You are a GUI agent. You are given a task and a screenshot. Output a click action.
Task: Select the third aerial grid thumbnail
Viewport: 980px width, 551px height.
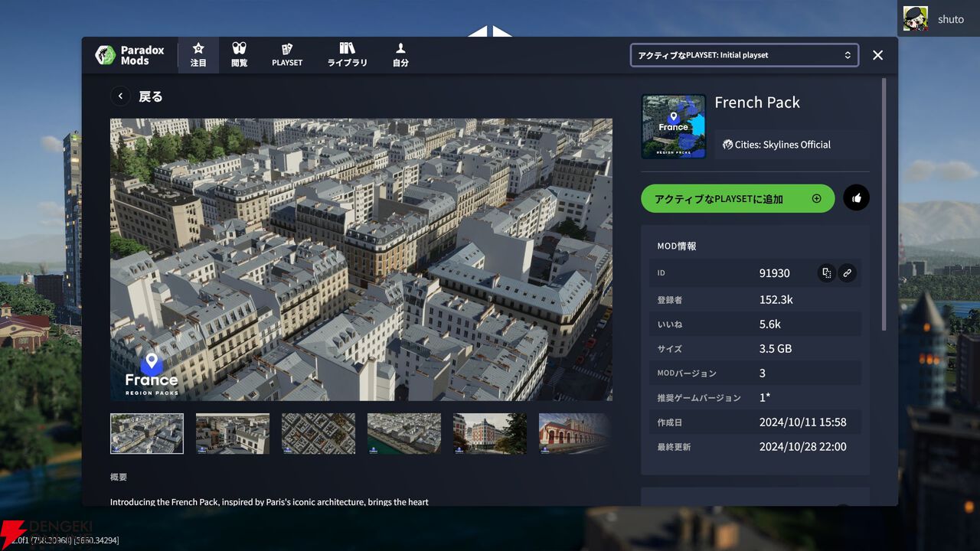(318, 433)
